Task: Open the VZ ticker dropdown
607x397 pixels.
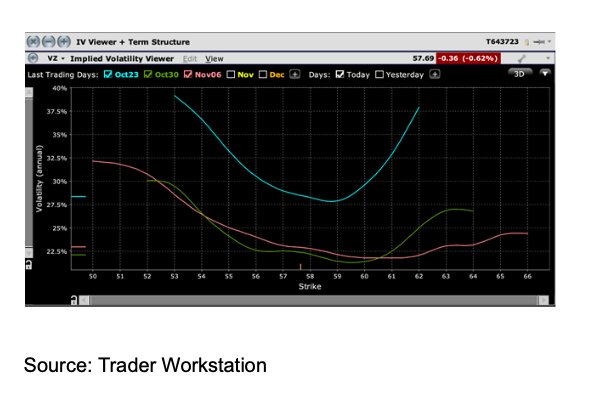Action: [56, 58]
